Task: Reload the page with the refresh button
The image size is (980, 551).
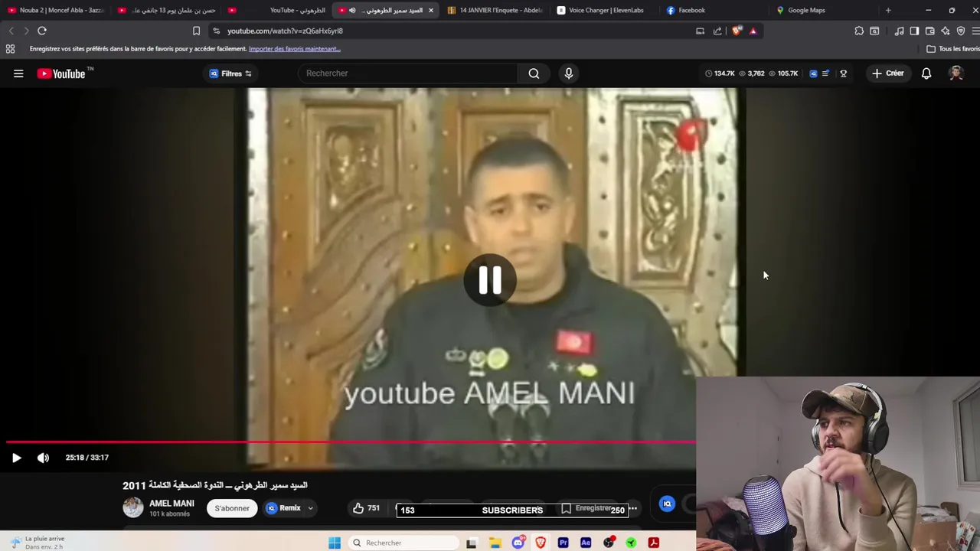Action: click(x=42, y=31)
